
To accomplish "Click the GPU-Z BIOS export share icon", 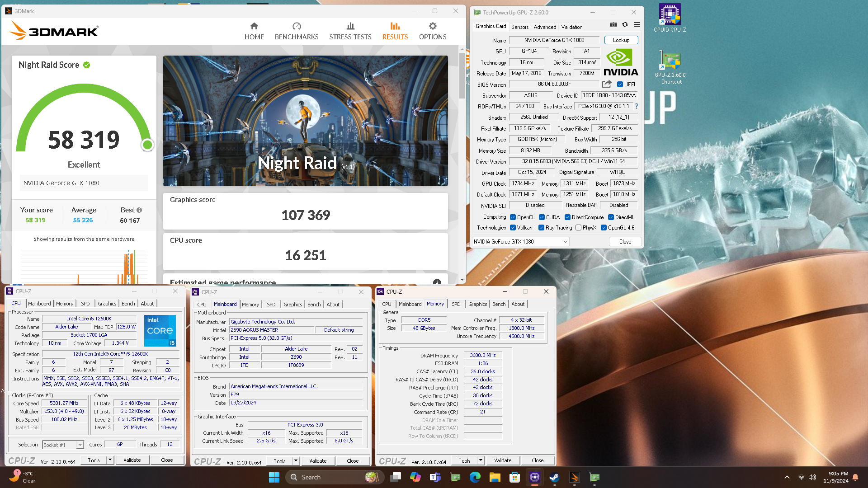I will [x=607, y=84].
